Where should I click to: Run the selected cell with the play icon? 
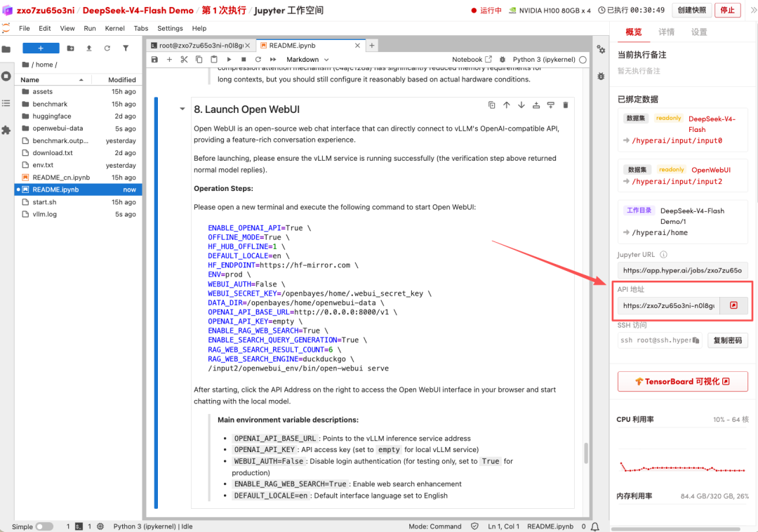tap(229, 60)
